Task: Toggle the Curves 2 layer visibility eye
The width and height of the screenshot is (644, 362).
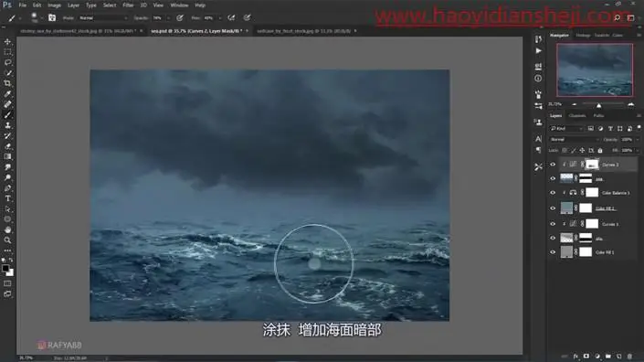Action: click(x=553, y=165)
